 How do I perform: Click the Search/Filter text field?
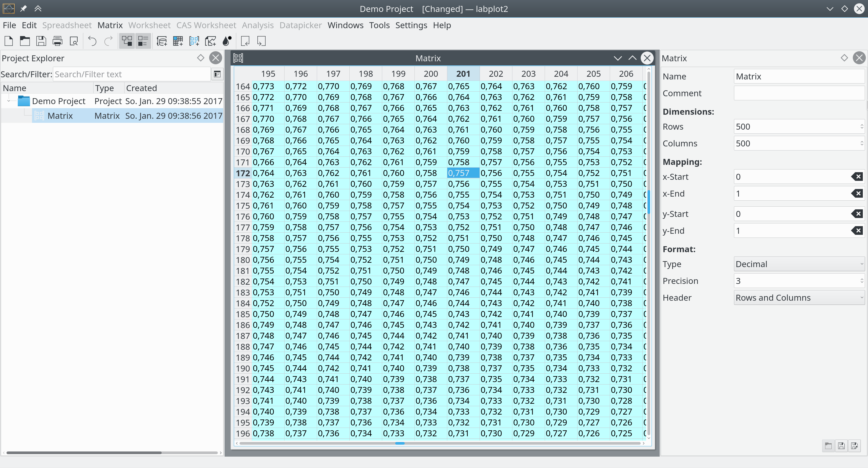tap(131, 74)
